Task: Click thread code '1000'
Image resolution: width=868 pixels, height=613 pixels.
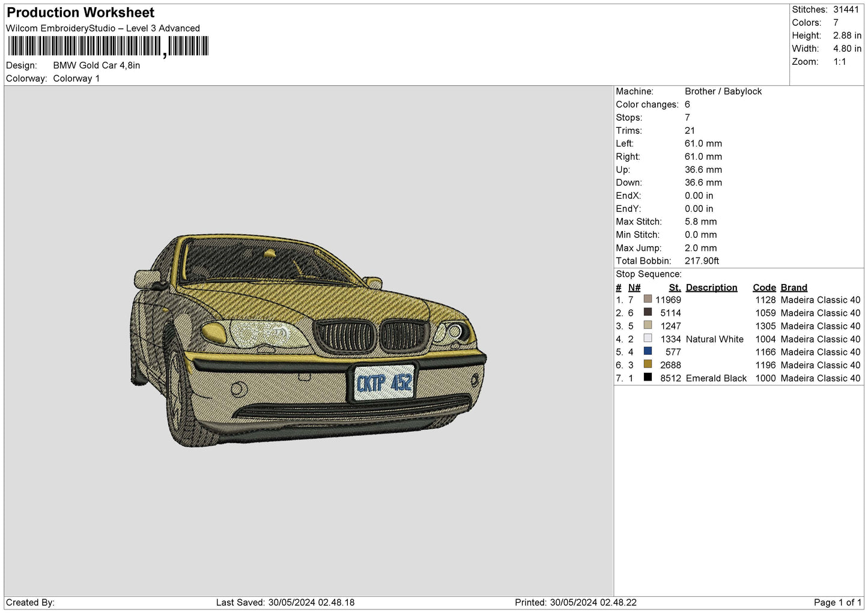Action: coord(765,379)
